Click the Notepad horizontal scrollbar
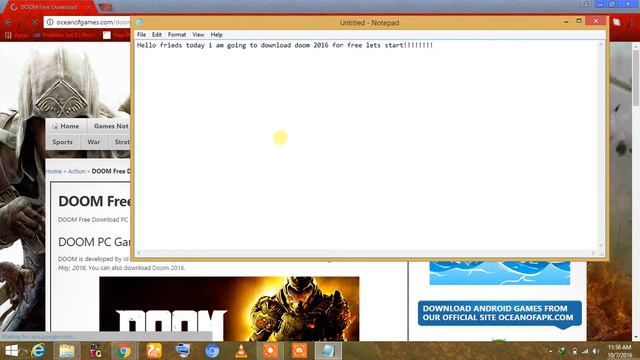Viewport: 640px width, 360px height. pos(366,253)
